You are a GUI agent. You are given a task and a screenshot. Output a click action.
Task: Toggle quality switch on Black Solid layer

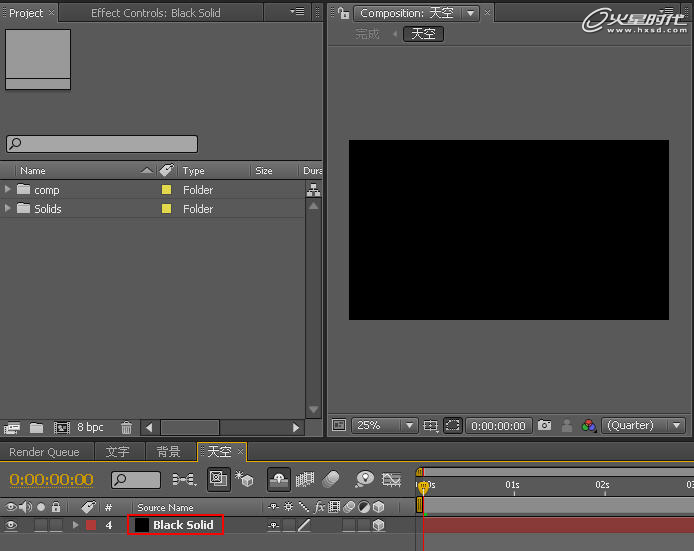pyautogui.click(x=304, y=525)
